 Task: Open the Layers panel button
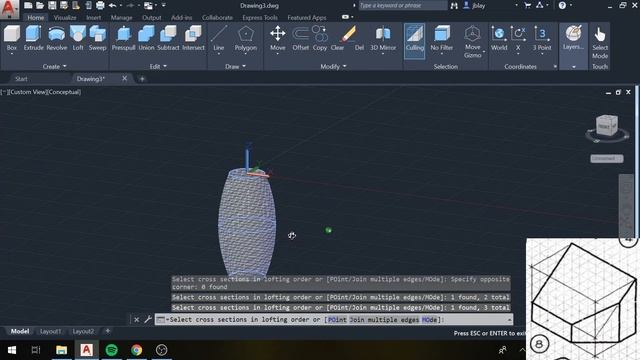(x=573, y=38)
